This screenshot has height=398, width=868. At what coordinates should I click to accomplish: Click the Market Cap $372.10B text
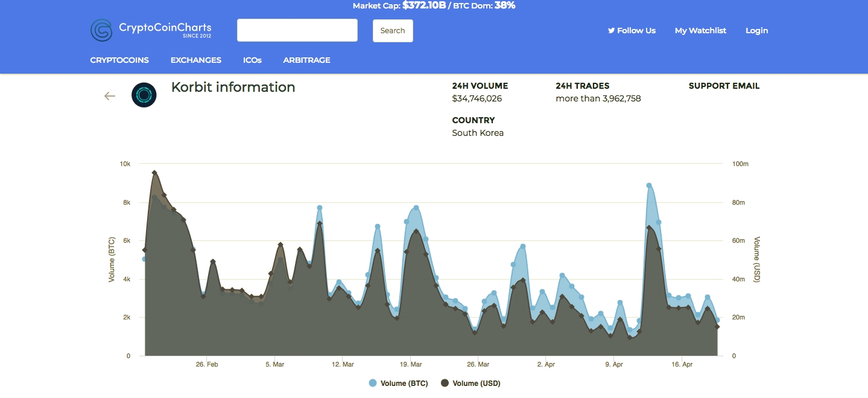[399, 5]
